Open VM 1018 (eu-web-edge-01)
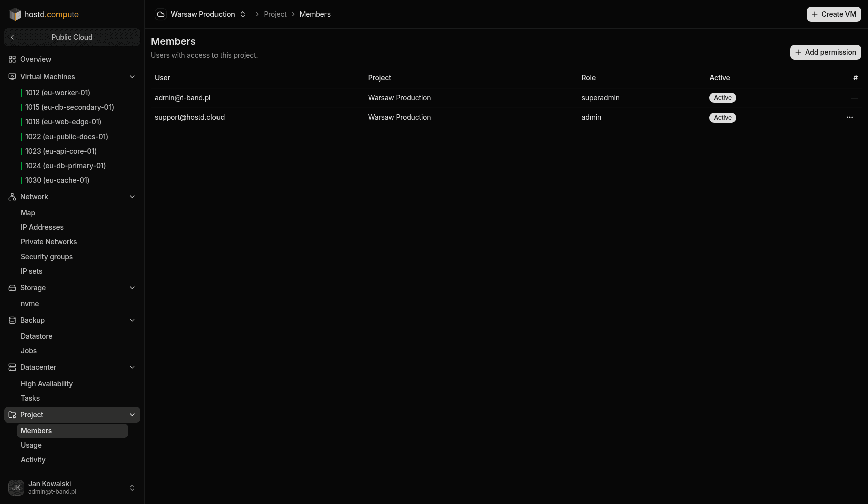The image size is (868, 504). [72, 122]
